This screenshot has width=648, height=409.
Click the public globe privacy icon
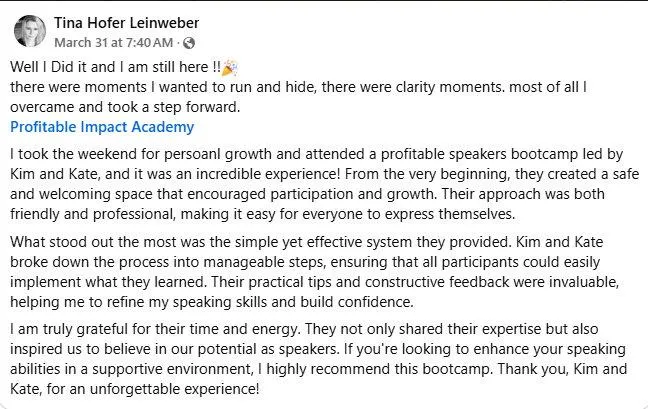click(189, 43)
